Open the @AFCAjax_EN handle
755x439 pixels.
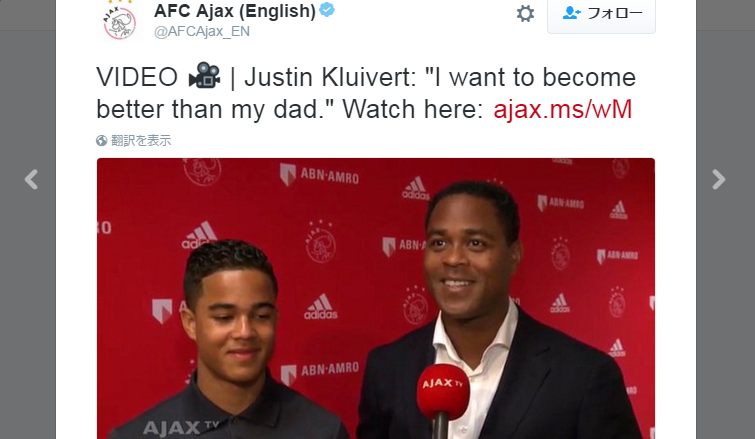pyautogui.click(x=202, y=31)
